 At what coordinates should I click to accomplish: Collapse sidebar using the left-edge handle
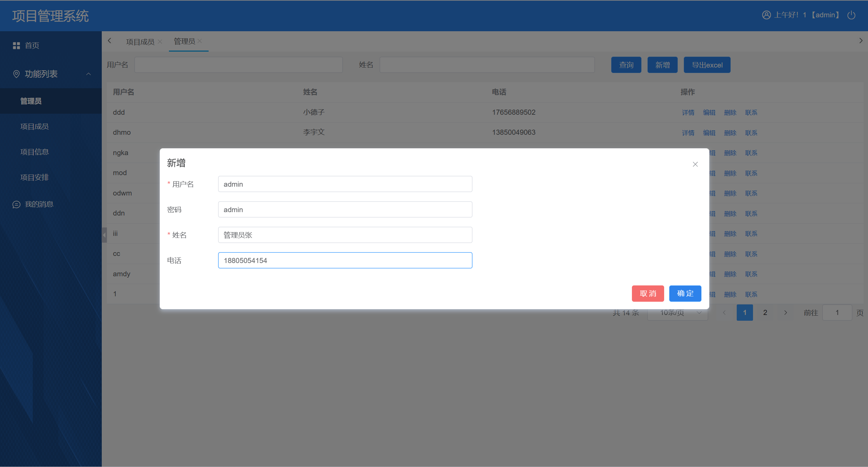click(104, 235)
